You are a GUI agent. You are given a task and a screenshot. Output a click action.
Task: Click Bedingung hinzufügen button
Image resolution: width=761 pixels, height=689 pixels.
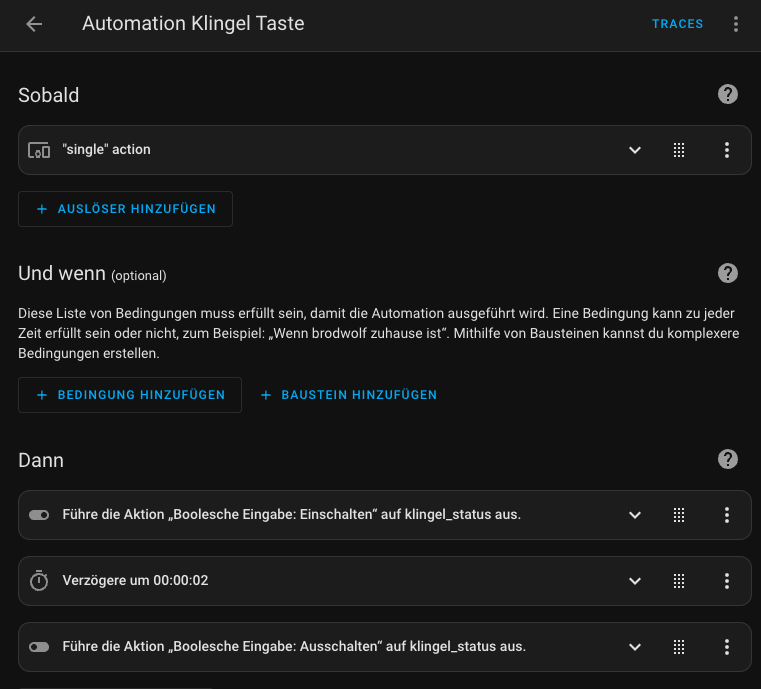[130, 395]
